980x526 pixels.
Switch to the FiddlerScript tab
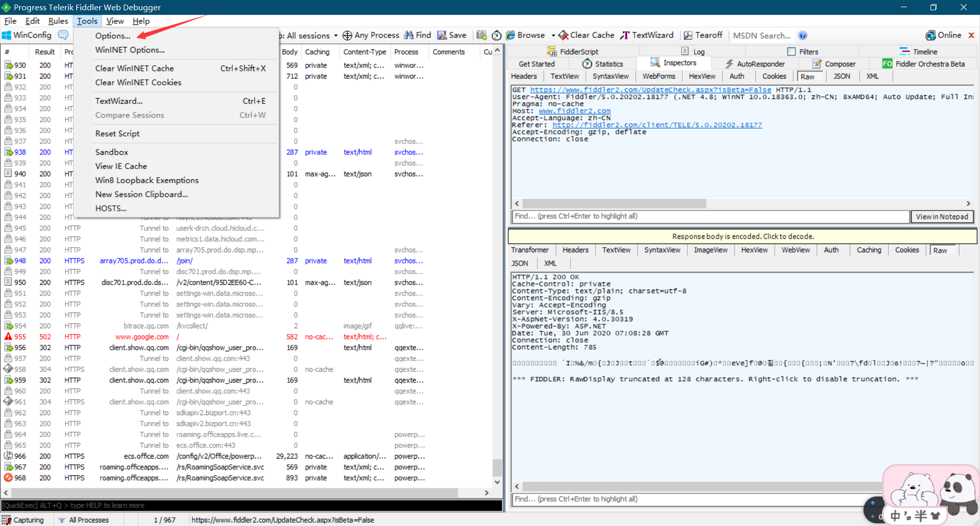tap(573, 52)
